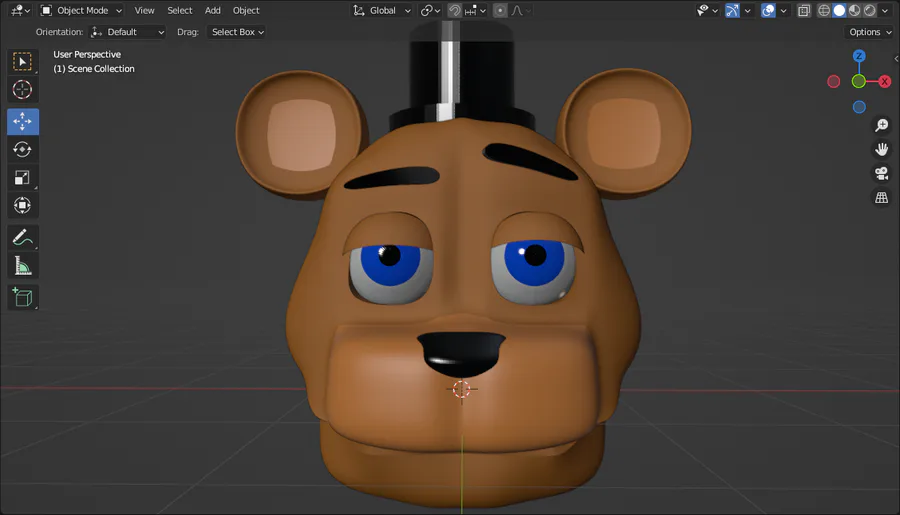The image size is (900, 515).
Task: Open the View menu
Action: click(x=144, y=10)
